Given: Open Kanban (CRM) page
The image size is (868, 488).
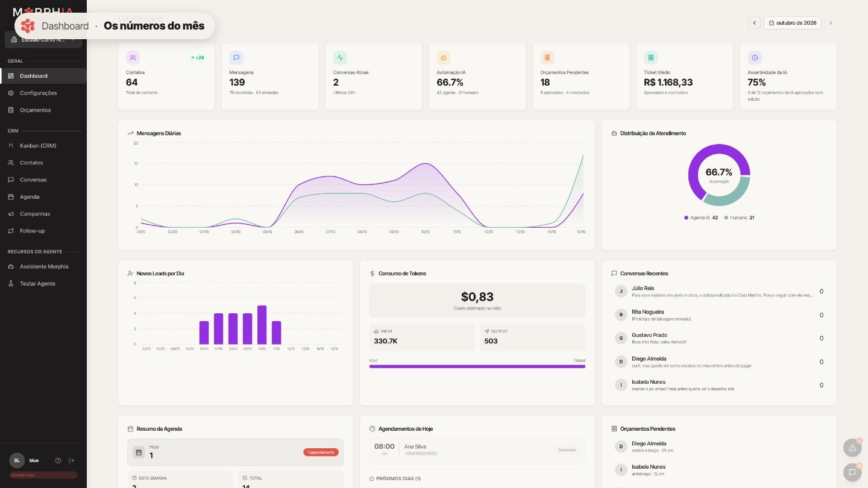Looking at the screenshot, I should tap(43, 146).
